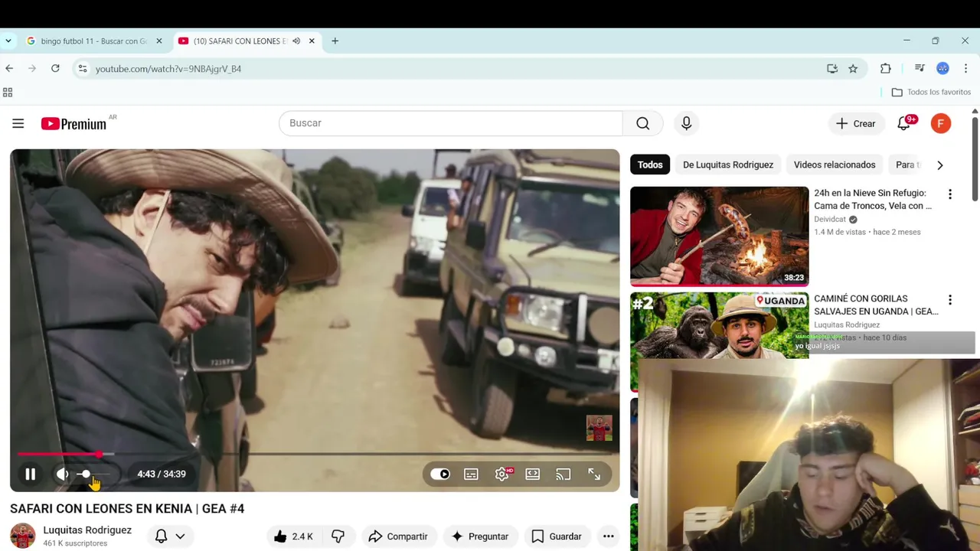Go to YouTube Premium home logo
The width and height of the screenshot is (980, 551).
pyautogui.click(x=74, y=124)
